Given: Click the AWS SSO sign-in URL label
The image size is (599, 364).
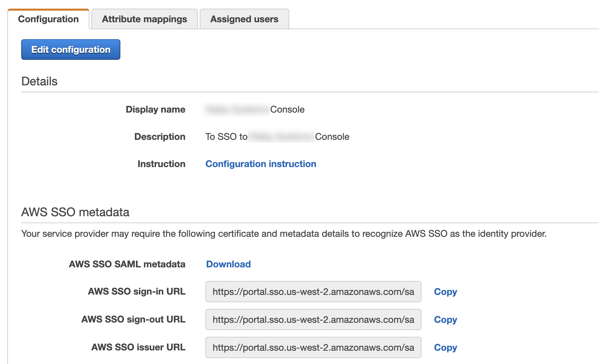Looking at the screenshot, I should tap(137, 291).
